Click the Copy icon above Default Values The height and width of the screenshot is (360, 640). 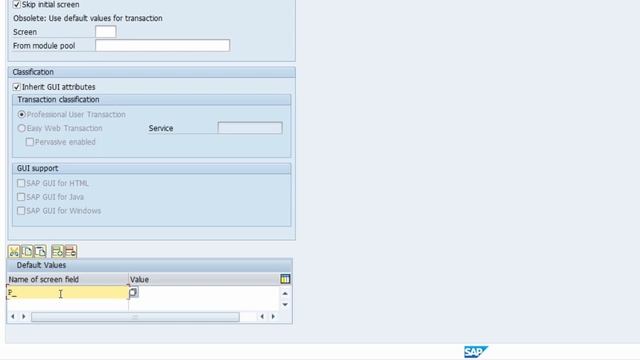pyautogui.click(x=27, y=251)
